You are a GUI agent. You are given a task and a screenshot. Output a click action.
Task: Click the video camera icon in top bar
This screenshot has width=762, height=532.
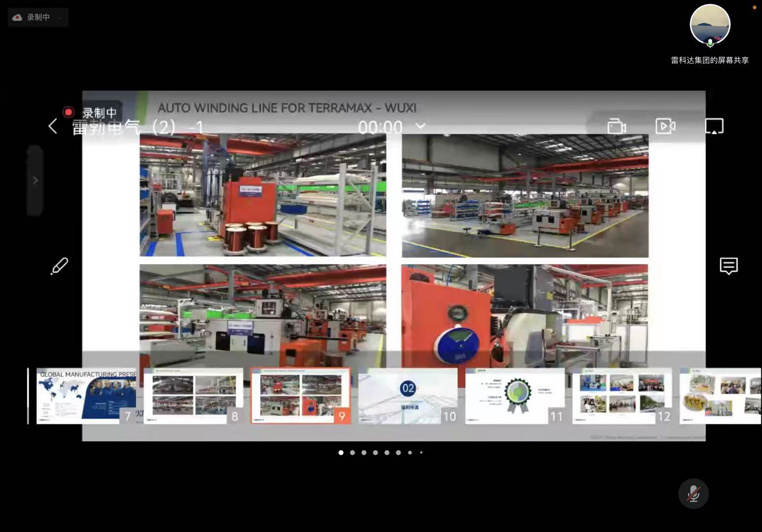point(665,126)
